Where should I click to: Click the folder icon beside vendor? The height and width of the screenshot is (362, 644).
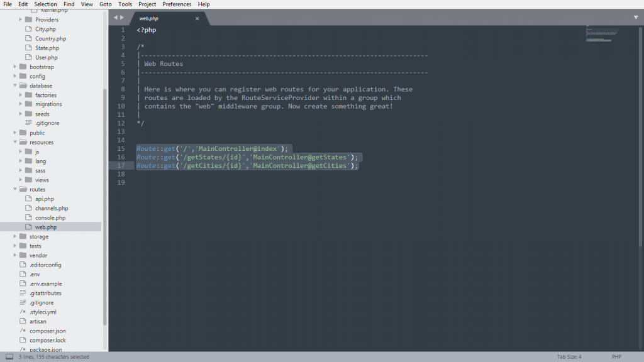pyautogui.click(x=23, y=255)
